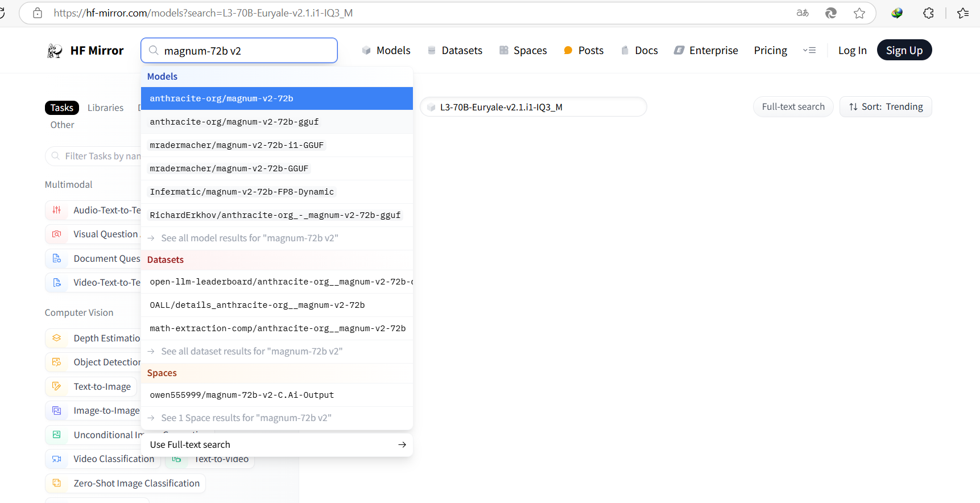The image size is (980, 503).
Task: Open the Pricing page link
Action: coord(771,51)
